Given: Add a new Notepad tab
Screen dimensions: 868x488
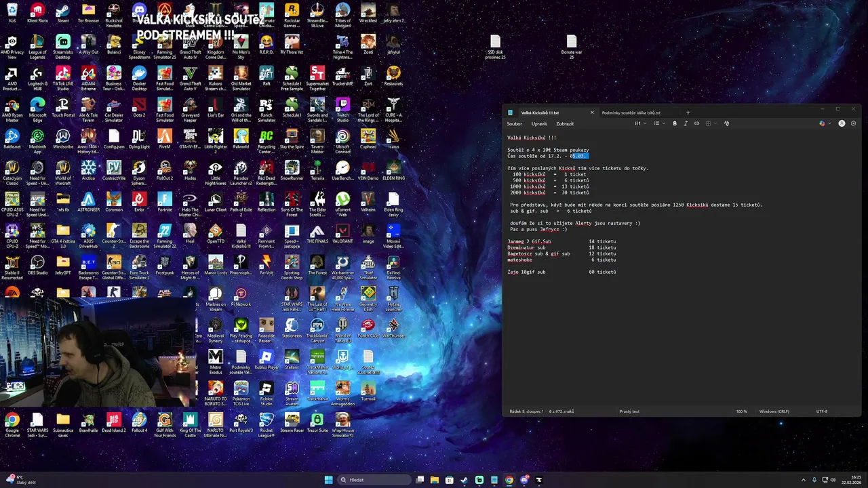Looking at the screenshot, I should point(688,113).
